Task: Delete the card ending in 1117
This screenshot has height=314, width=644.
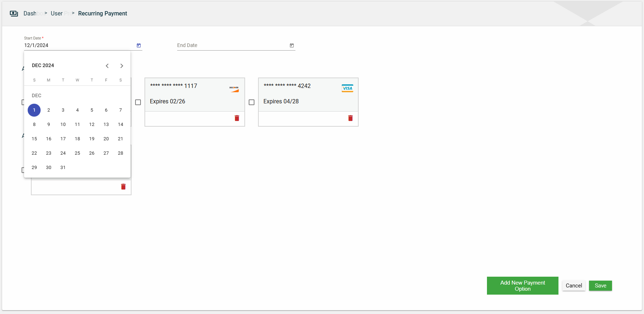Action: click(x=237, y=118)
